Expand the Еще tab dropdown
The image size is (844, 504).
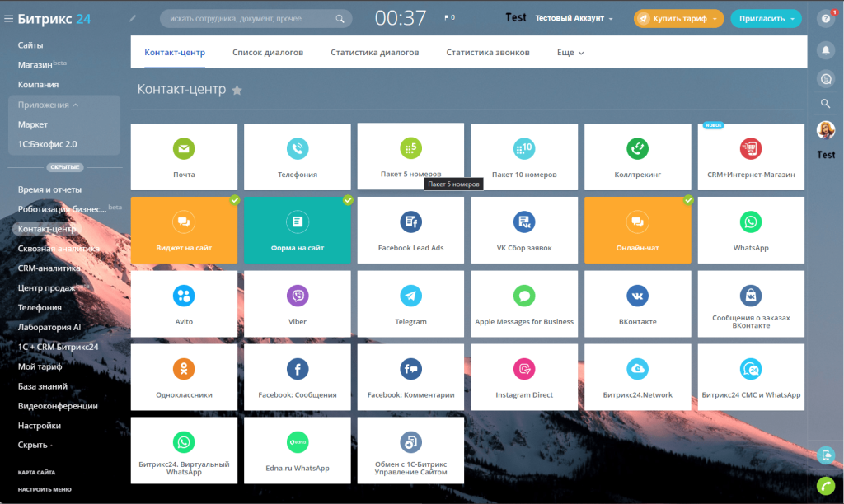point(570,53)
